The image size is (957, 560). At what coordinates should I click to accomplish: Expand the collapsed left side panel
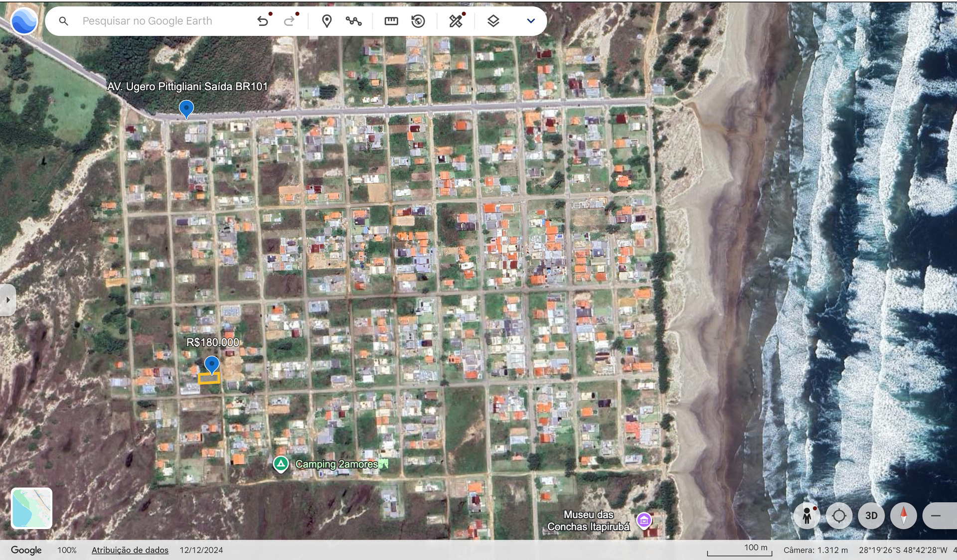pos(8,300)
